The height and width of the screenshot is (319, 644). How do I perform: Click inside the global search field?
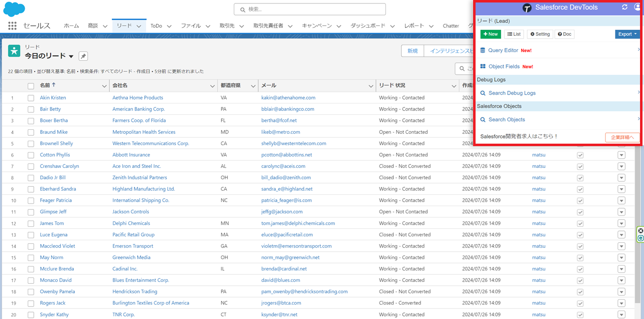[x=310, y=9]
